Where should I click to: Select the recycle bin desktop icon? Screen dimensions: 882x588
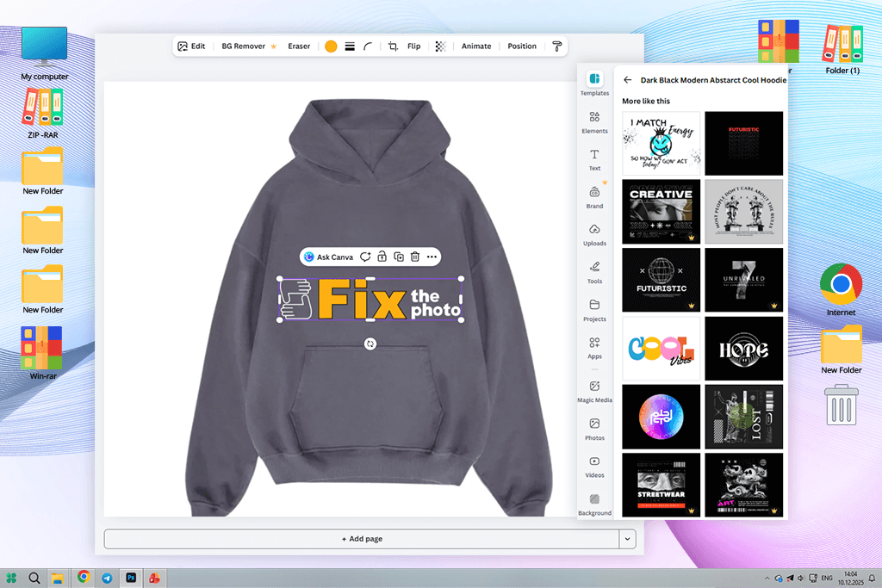tap(842, 405)
